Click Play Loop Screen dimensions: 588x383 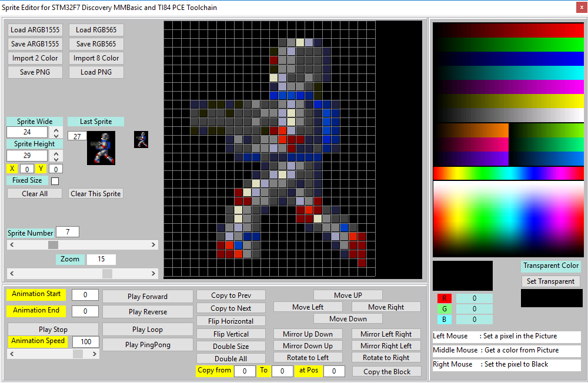pyautogui.click(x=148, y=330)
